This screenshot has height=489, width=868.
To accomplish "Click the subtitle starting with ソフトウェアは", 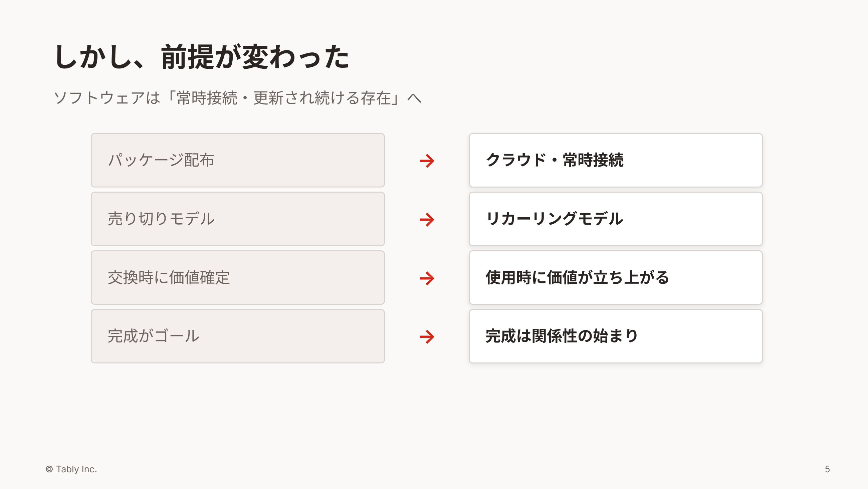I will click(238, 98).
